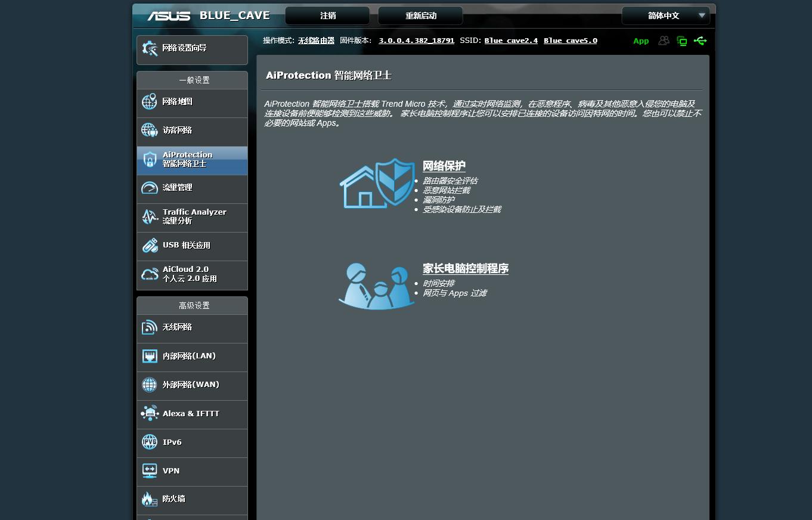The width and height of the screenshot is (812, 520).
Task: Click the USB status icon in header
Action: tap(701, 41)
